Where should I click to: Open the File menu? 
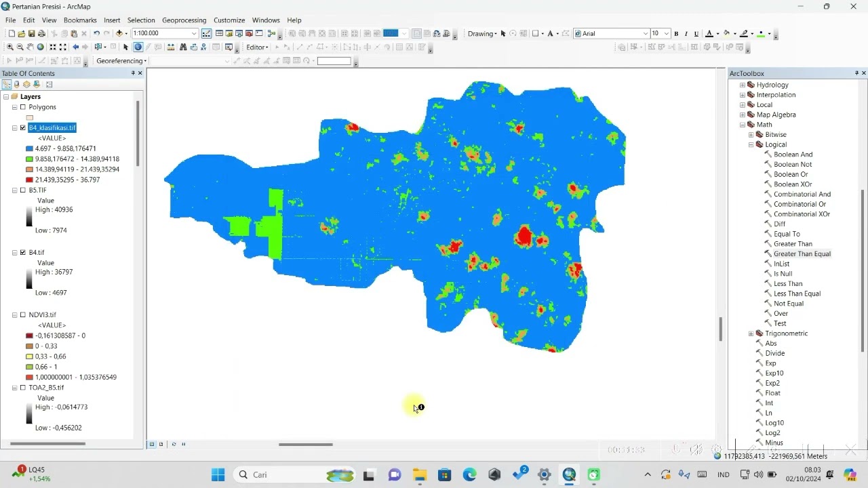coord(11,20)
